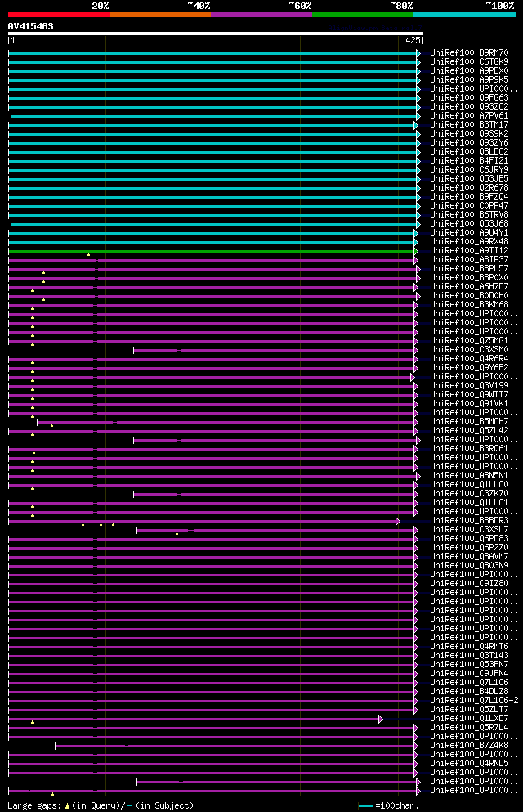This screenshot has height=812, width=523.
Task: Open the UniRef100_A9RX48 entry
Action: [469, 242]
